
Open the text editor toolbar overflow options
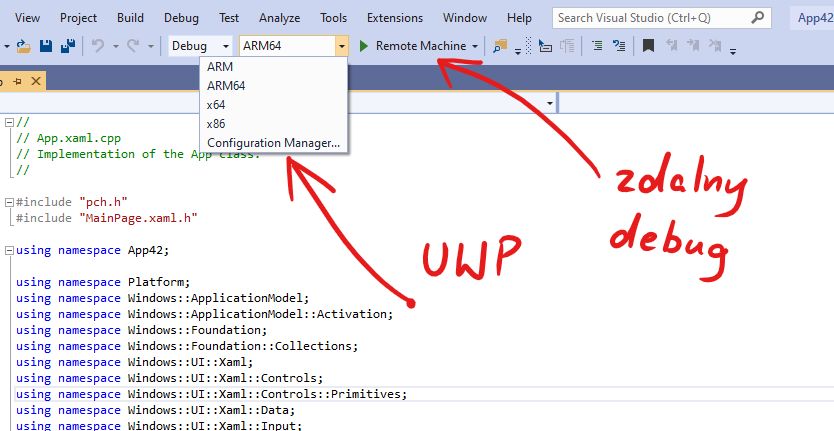733,52
